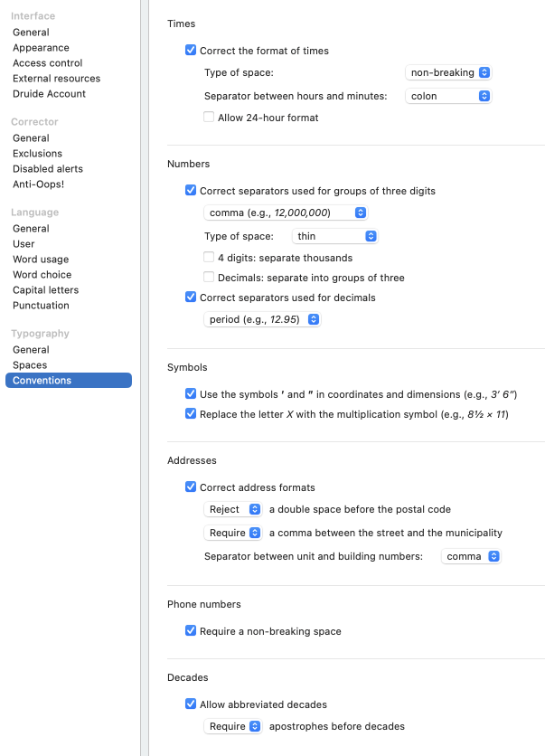Uncheck Correct the format of times
The height and width of the screenshot is (756, 545).
191,51
